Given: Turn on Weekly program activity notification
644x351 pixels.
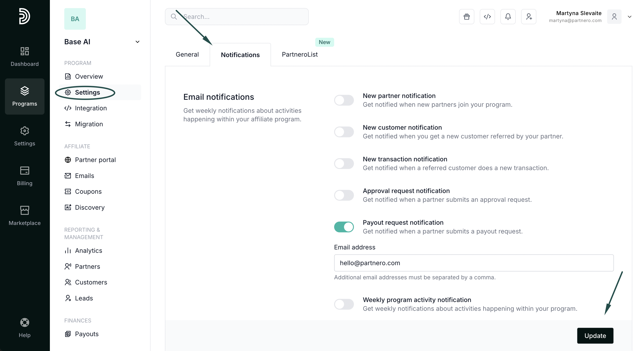Looking at the screenshot, I should tap(344, 304).
